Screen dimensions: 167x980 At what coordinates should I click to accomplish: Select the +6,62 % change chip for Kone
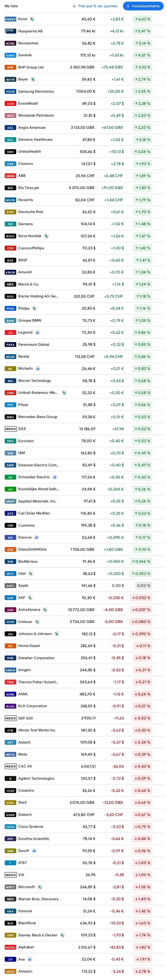click(x=142, y=19)
